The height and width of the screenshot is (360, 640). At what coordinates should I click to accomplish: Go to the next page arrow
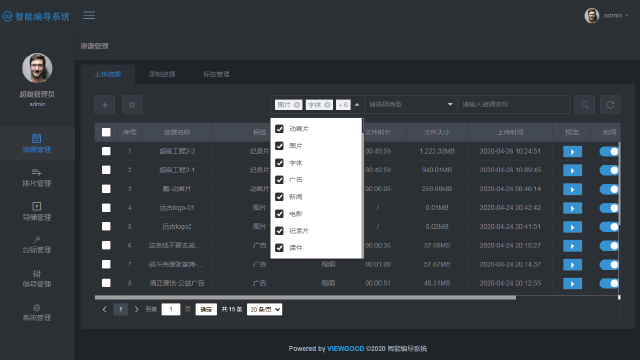136,309
